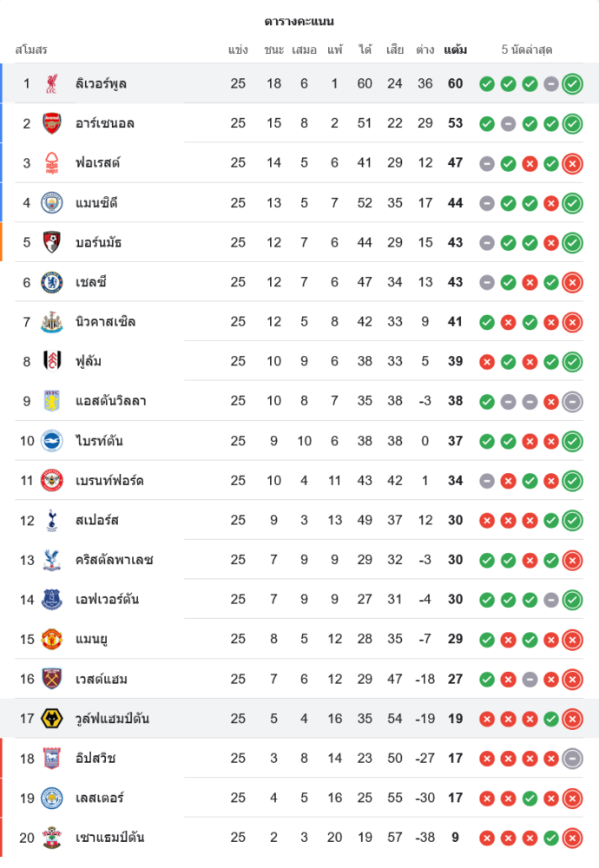The width and height of the screenshot is (599, 868).
Task: Click the สโมสร column header
Action: pyautogui.click(x=31, y=49)
